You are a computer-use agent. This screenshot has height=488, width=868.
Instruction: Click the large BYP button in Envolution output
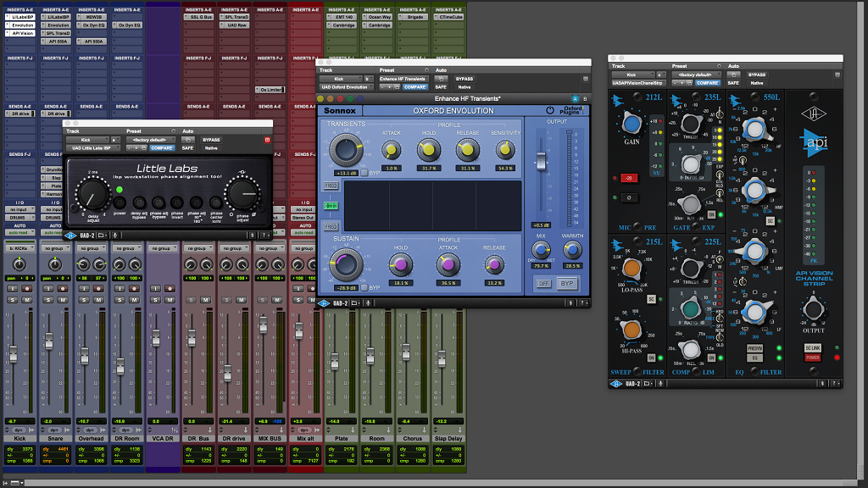tap(566, 283)
